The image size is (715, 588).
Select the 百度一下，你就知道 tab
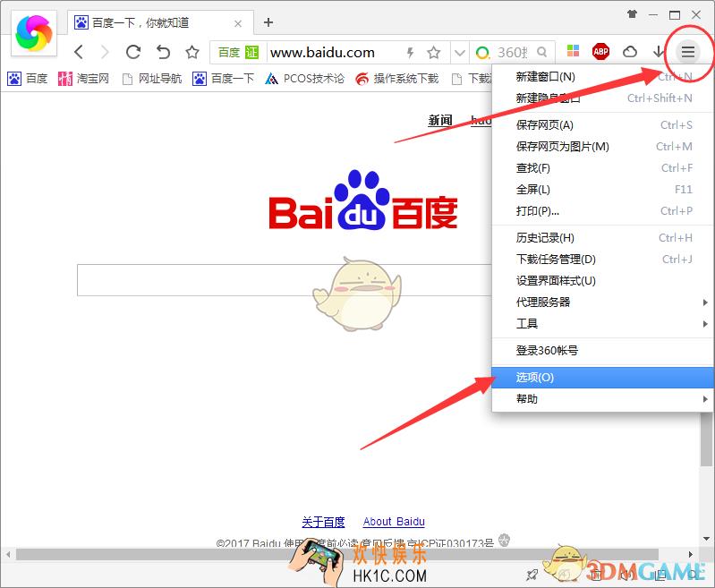pyautogui.click(x=159, y=22)
